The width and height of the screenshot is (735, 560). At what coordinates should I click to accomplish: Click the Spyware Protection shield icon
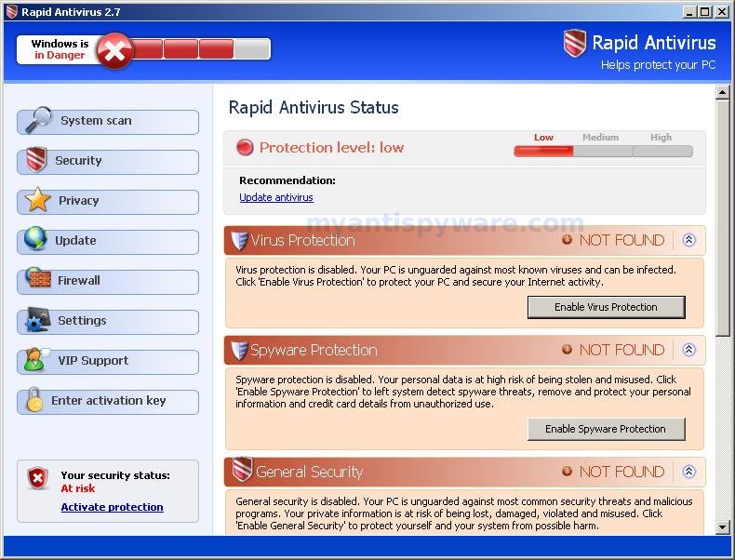(239, 350)
